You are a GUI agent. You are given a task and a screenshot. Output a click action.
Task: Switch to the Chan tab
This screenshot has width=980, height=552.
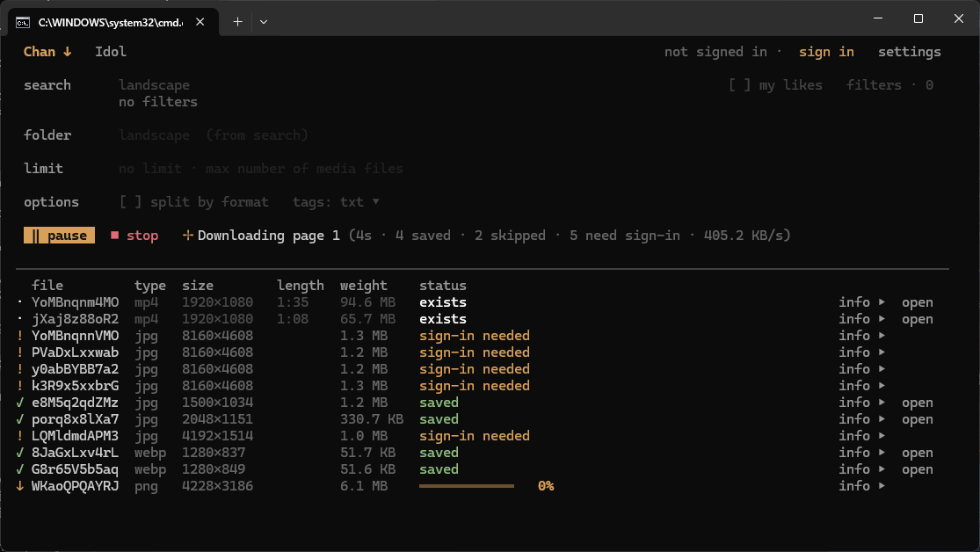point(47,52)
